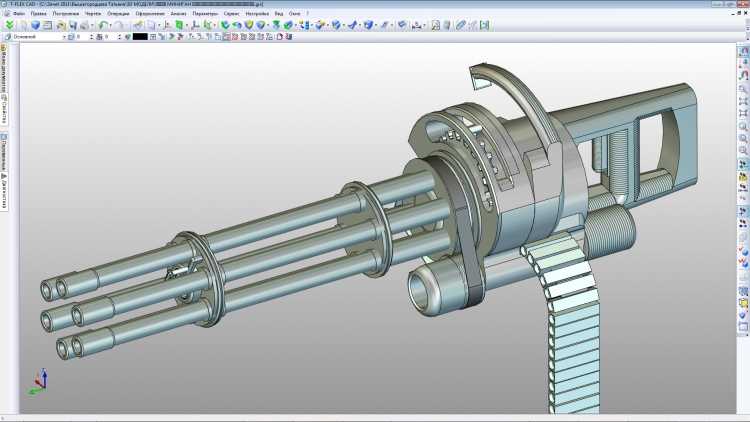Open the Основной layer dropdown
The width and height of the screenshot is (750, 422).
click(64, 36)
